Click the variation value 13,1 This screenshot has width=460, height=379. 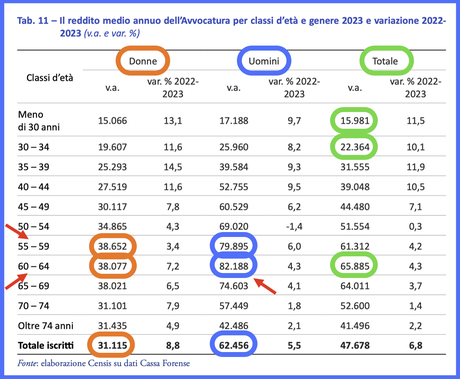(x=173, y=121)
